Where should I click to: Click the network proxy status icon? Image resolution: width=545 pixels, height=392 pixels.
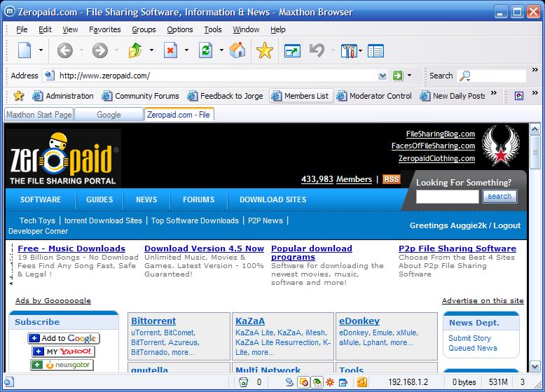[289, 382]
